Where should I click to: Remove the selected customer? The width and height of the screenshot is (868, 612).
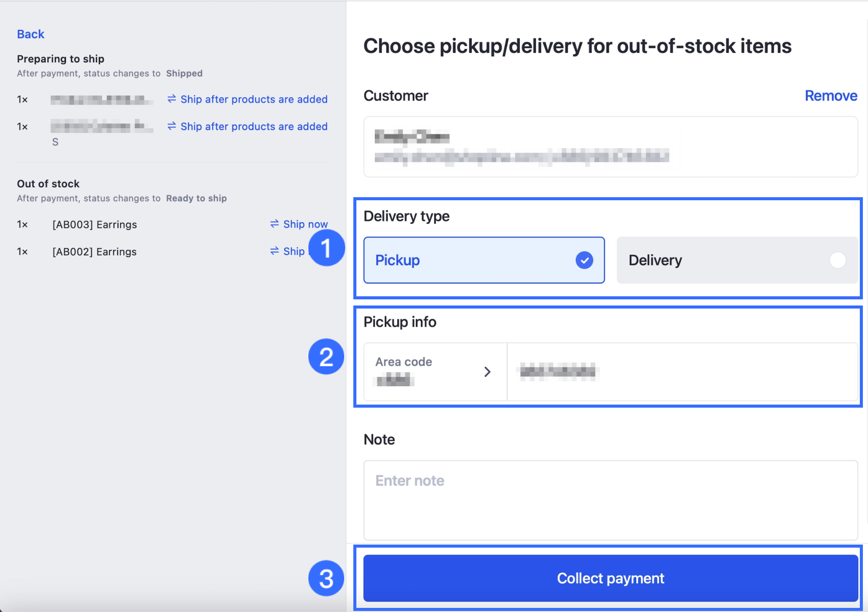click(831, 96)
